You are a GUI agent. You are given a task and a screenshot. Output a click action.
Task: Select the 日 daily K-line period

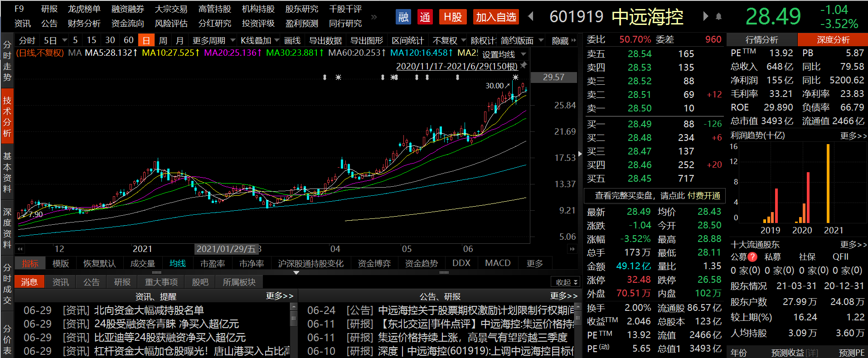coord(146,40)
